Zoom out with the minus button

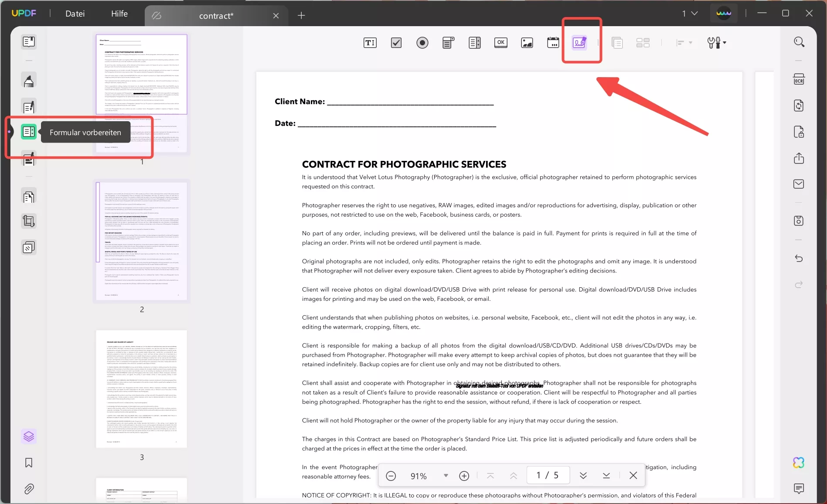point(391,476)
